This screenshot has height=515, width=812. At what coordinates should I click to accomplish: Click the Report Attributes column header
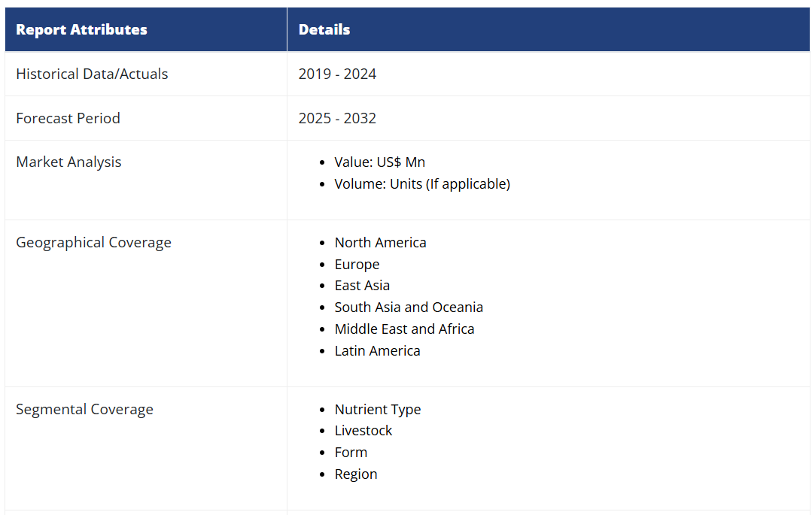click(81, 30)
